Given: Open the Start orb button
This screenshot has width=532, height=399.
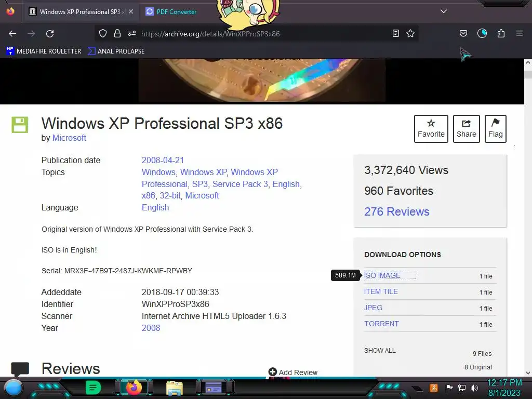Looking at the screenshot, I should (14, 388).
